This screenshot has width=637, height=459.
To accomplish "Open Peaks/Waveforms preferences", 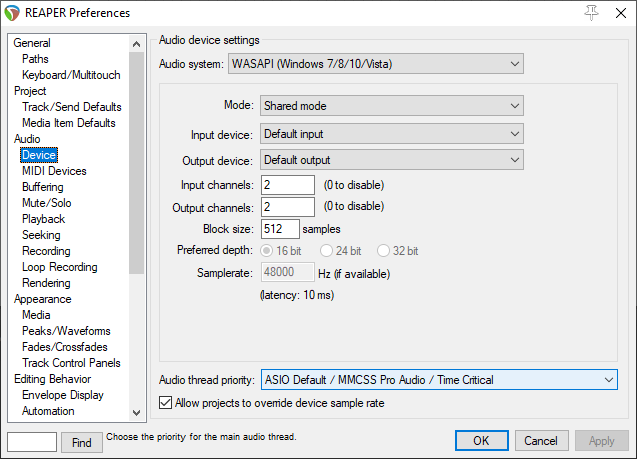I will click(66, 331).
